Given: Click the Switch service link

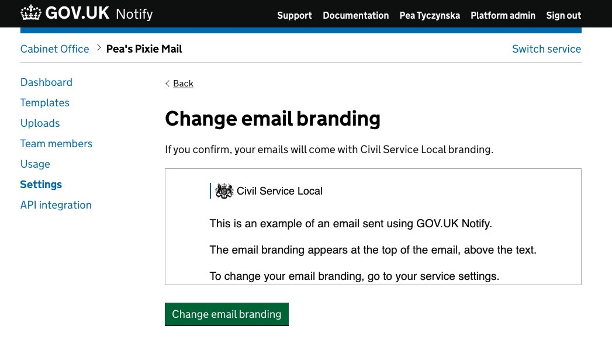Looking at the screenshot, I should click(x=547, y=49).
